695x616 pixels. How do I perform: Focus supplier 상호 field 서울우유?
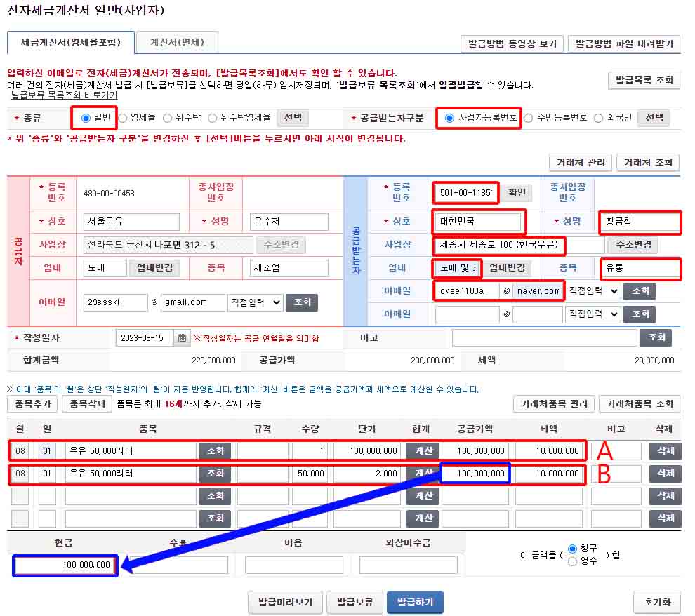pyautogui.click(x=132, y=222)
